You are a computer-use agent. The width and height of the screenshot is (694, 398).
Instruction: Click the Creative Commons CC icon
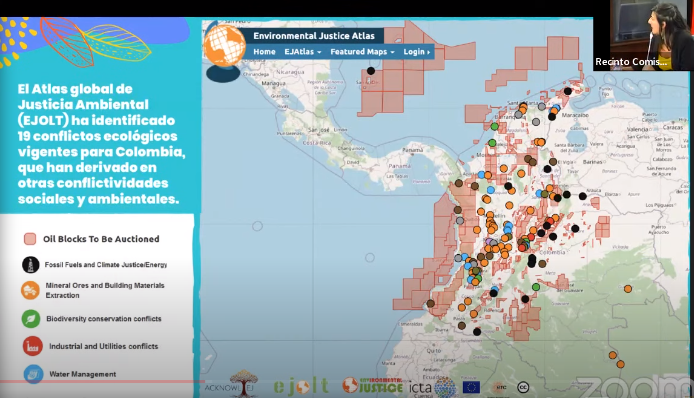tap(523, 387)
